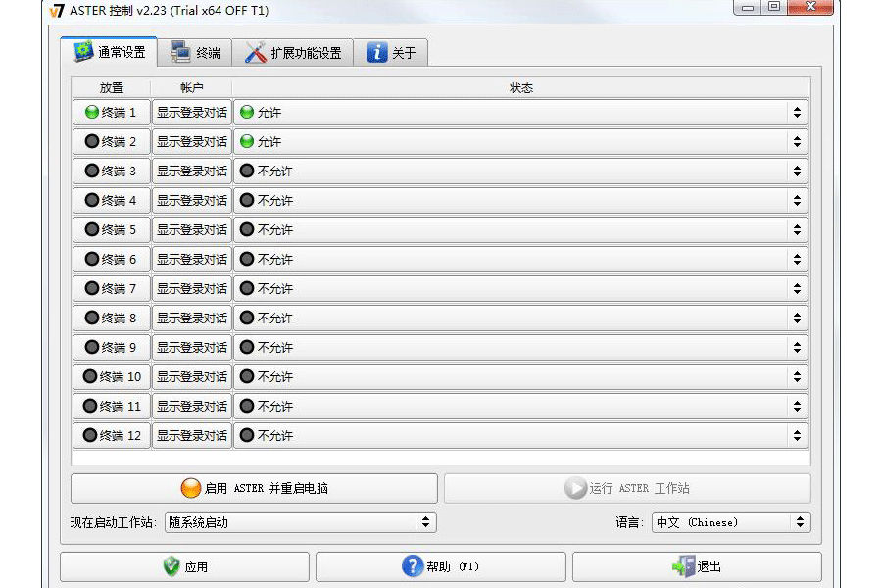Expand the 终端 2 status dropdown
The width and height of the screenshot is (882, 588).
point(521,141)
